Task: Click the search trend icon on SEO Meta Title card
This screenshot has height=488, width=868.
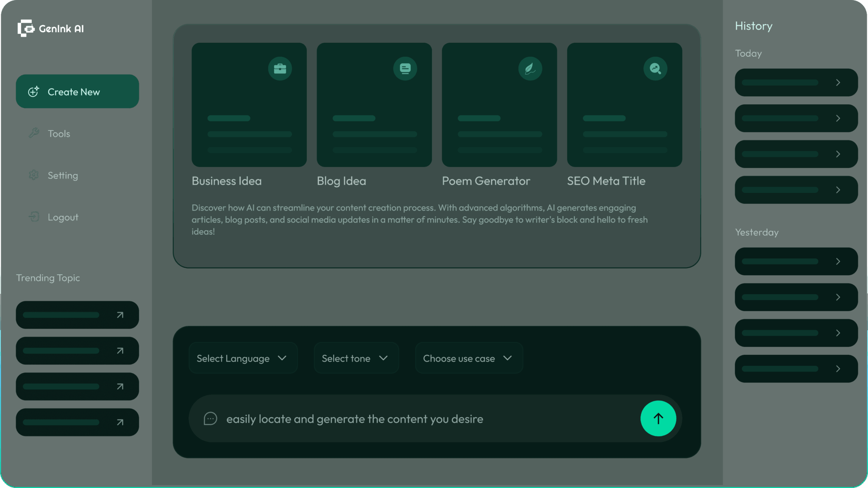Action: tap(655, 69)
